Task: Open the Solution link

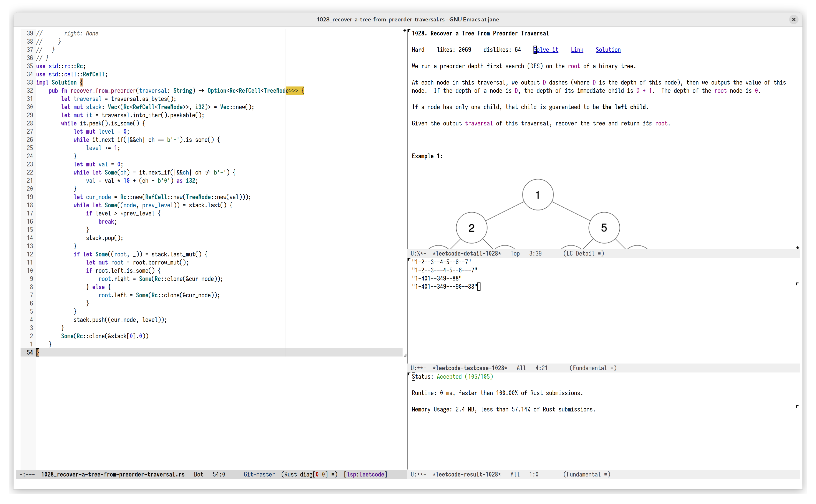Action: tap(608, 50)
